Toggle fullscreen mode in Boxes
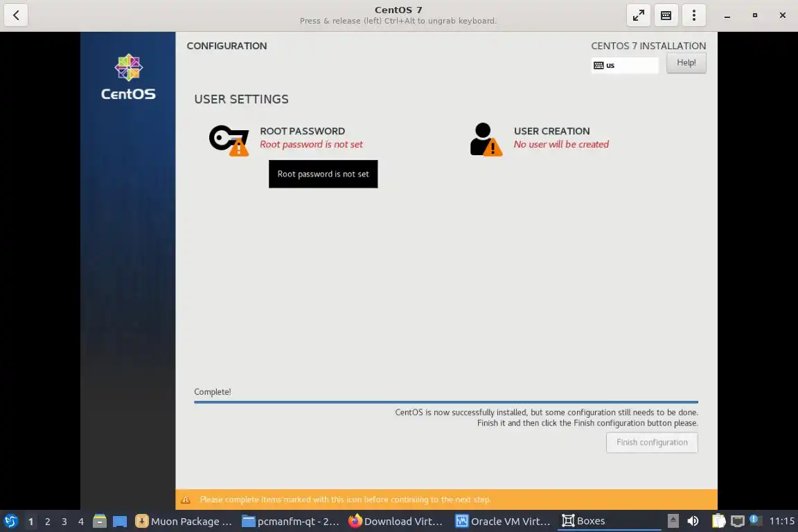Screen dimensions: 798x532 (x=638, y=15)
